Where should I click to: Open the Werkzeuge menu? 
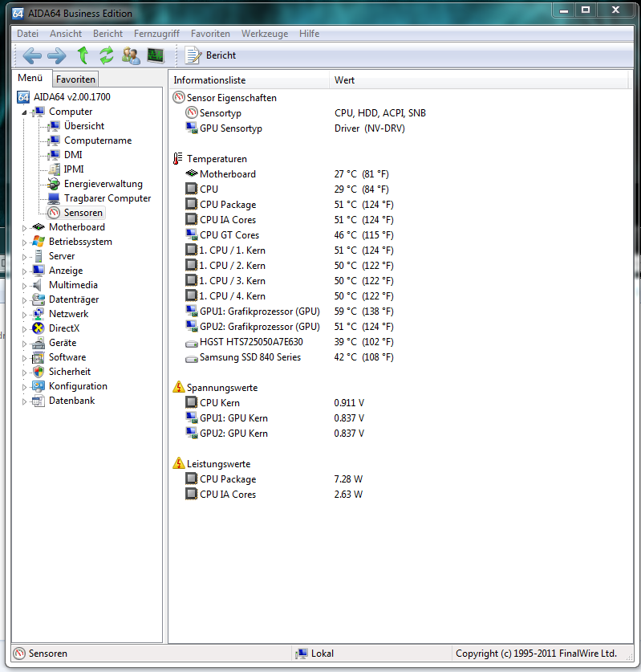click(x=265, y=34)
